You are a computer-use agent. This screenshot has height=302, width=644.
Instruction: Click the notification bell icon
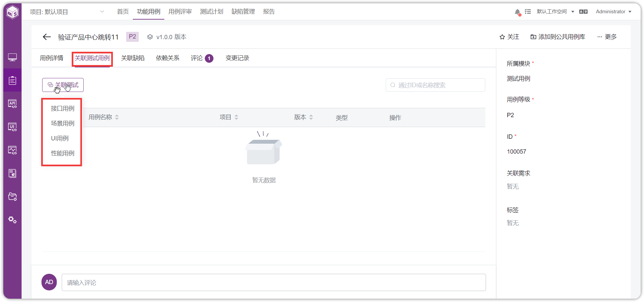[517, 12]
